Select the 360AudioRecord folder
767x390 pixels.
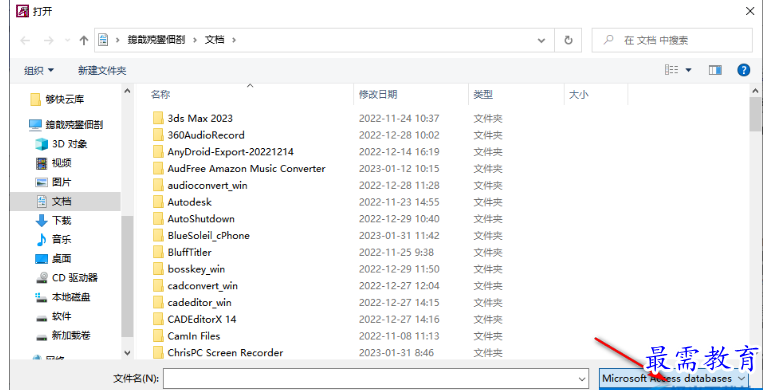[206, 135]
